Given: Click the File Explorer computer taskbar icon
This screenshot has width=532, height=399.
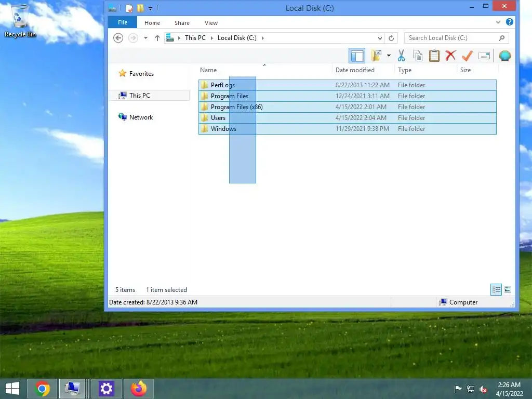Looking at the screenshot, I should point(72,389).
